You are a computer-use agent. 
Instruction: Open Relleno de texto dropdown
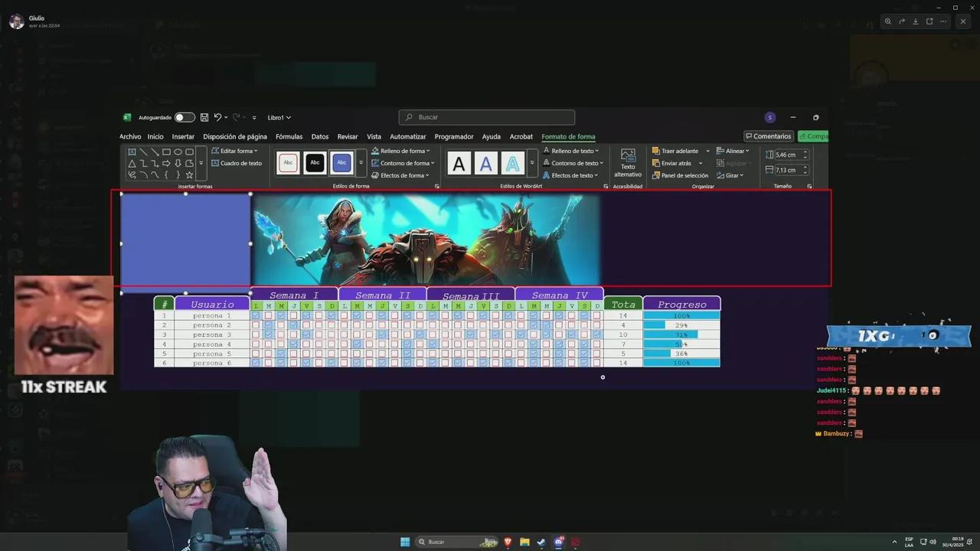[x=572, y=151]
